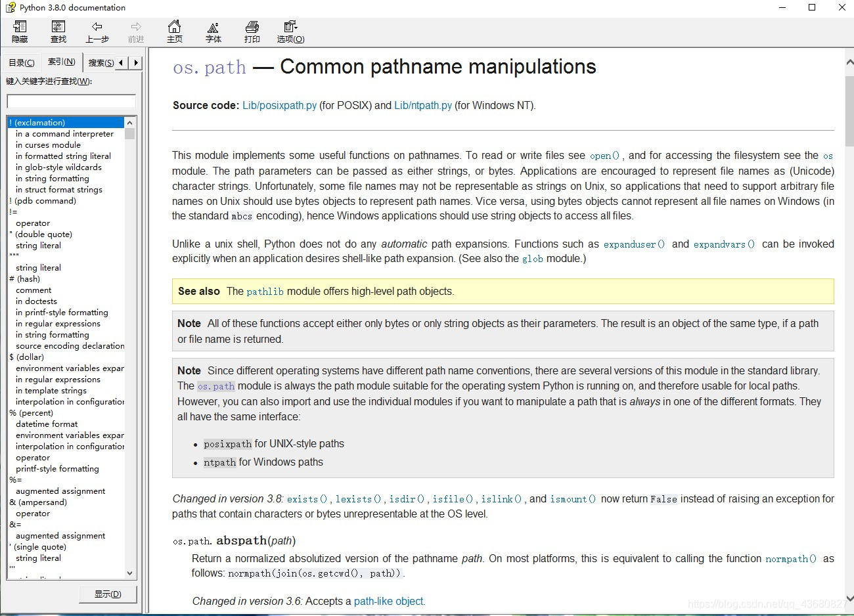Click the Python help window title icon
Image resolution: width=854 pixels, height=616 pixels.
click(10, 8)
